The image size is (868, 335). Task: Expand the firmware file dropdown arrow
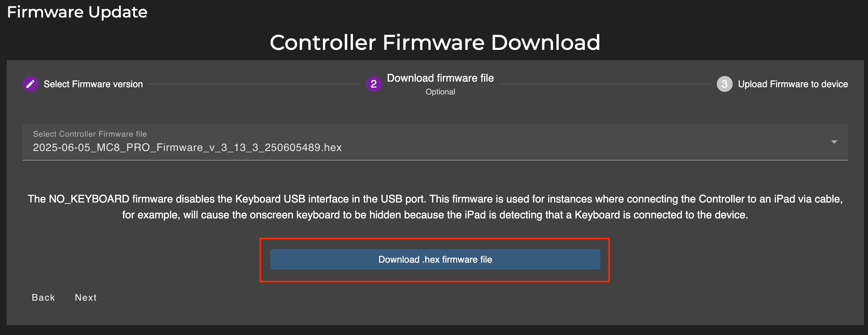pos(834,142)
